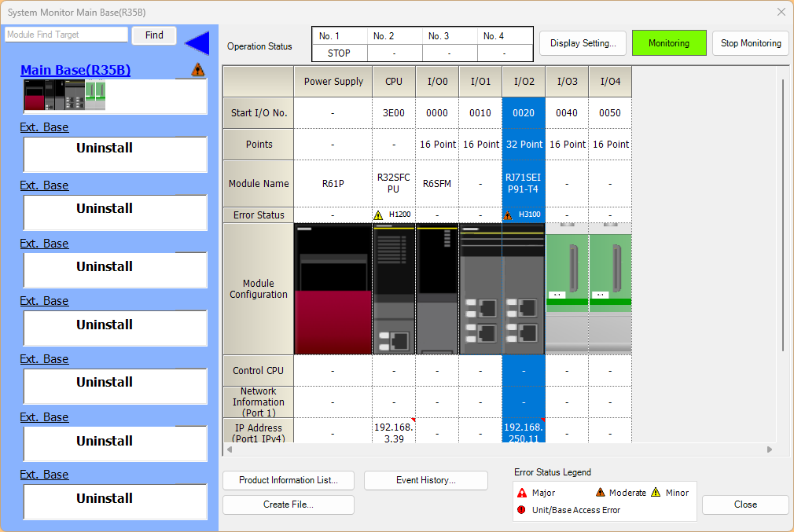
Task: Select the empty I/O3 slot image
Action: point(567,289)
